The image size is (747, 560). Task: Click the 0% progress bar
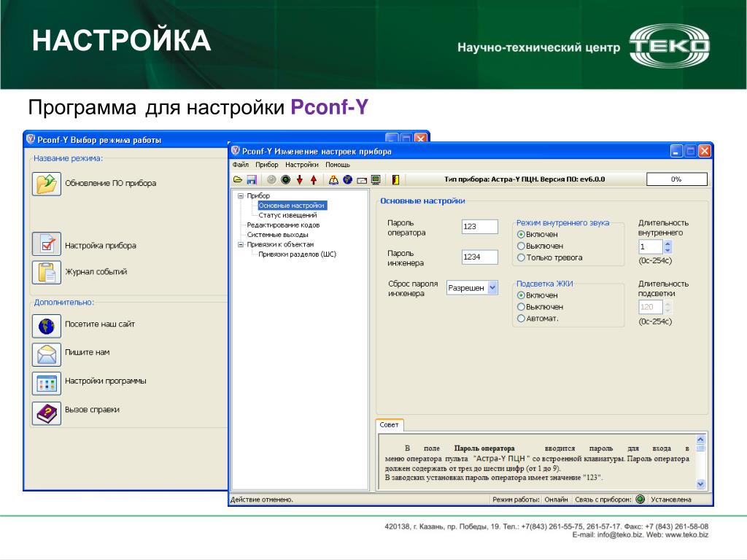tap(676, 179)
